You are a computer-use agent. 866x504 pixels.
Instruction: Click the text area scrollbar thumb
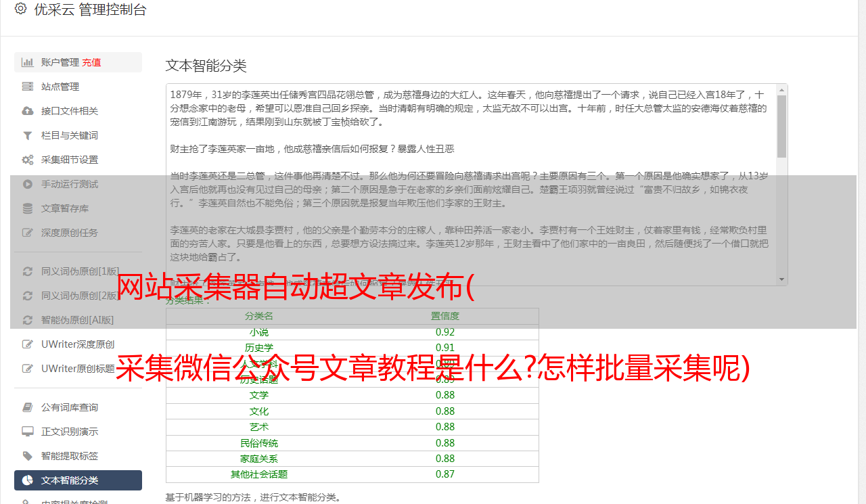tap(781, 126)
